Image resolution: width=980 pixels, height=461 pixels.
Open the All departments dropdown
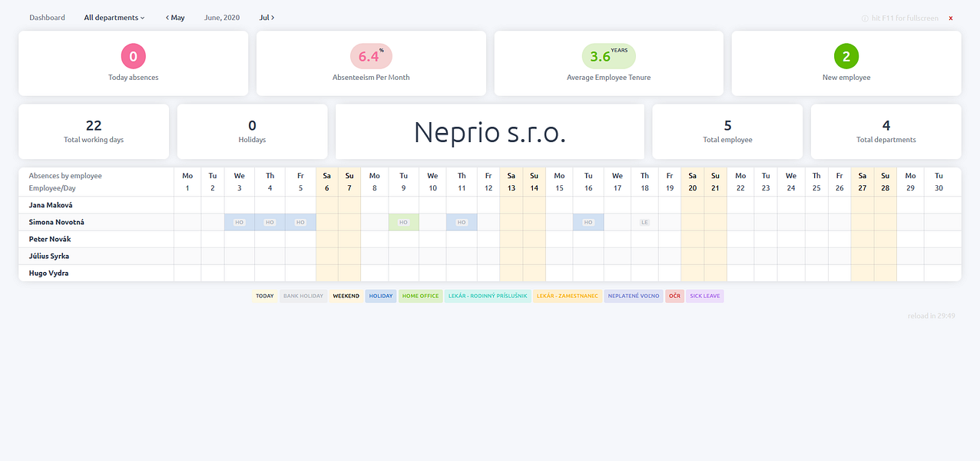pos(114,18)
